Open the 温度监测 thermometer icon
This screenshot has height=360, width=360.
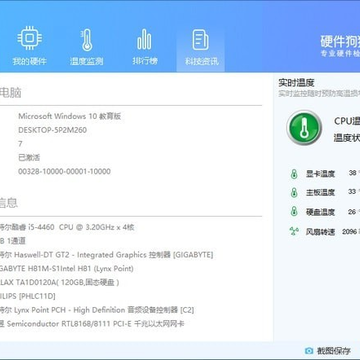click(86, 40)
